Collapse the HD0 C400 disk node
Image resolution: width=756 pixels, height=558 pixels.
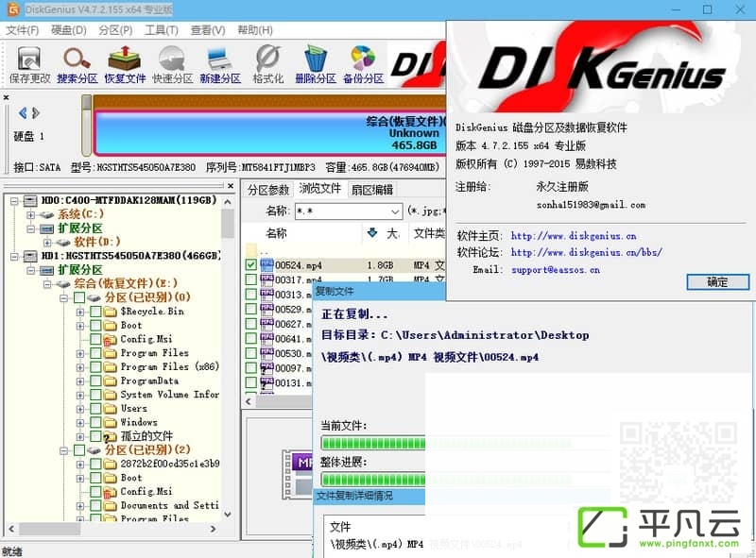coord(14,200)
